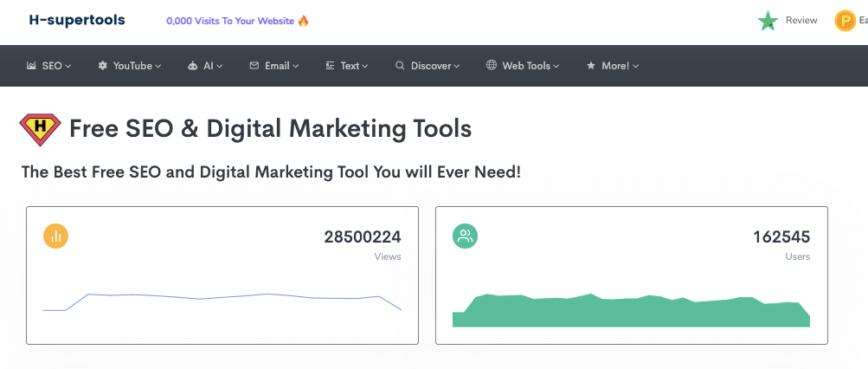Screen dimensions: 868x369
Task: Click the green Users area chart
Action: point(631,312)
